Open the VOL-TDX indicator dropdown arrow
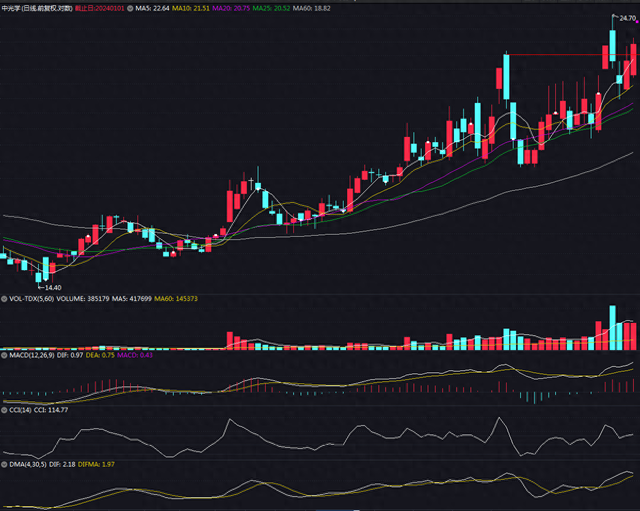640x511 pixels. [4, 299]
